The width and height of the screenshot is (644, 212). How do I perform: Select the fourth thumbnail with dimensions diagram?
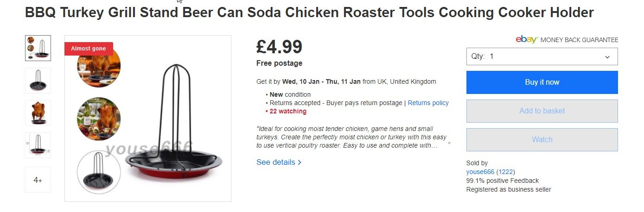38,145
